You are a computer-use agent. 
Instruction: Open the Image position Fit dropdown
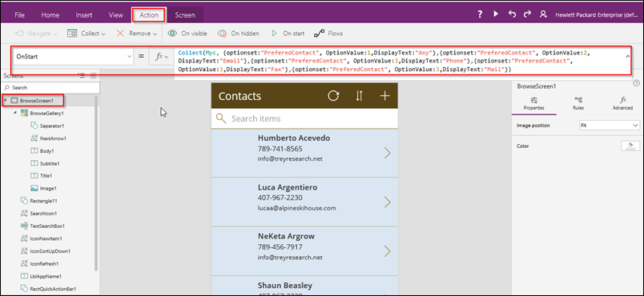click(x=609, y=125)
